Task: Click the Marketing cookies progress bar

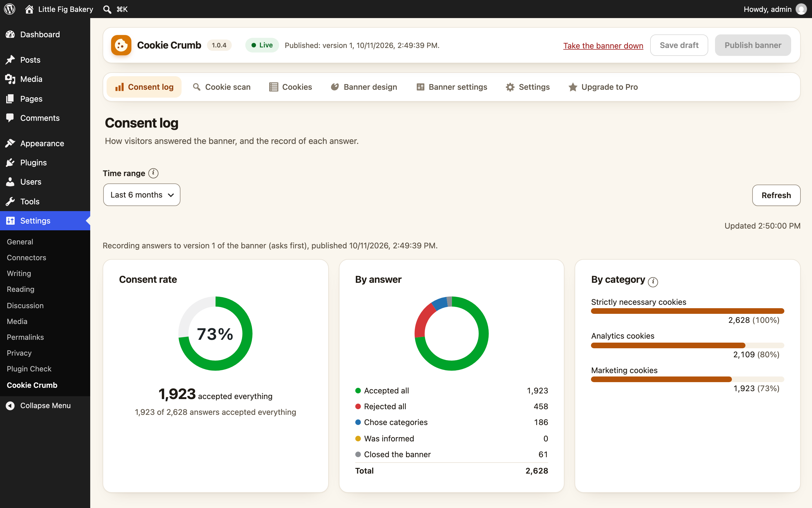Action: click(687, 379)
